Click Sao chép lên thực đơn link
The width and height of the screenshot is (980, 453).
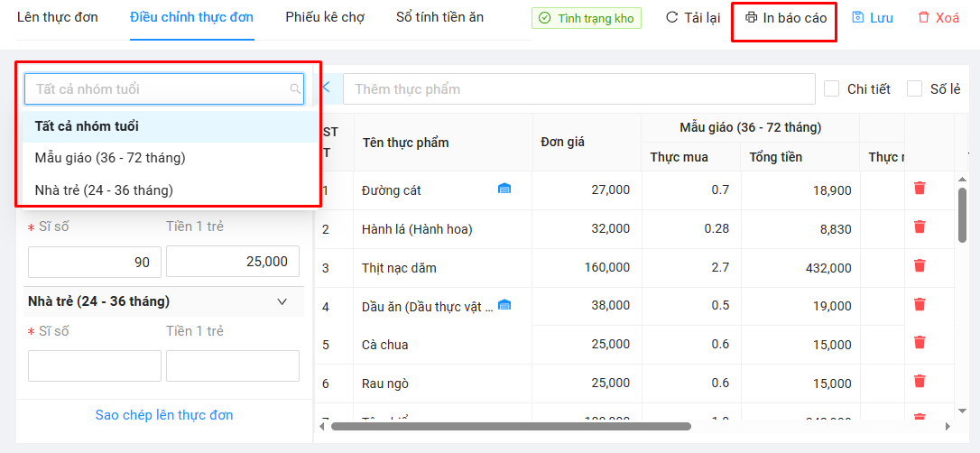(164, 415)
